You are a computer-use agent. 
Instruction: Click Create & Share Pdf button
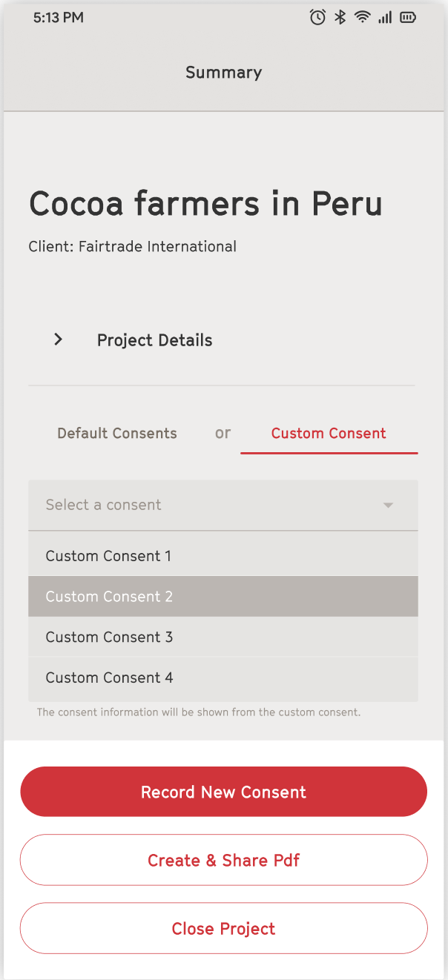[223, 860]
